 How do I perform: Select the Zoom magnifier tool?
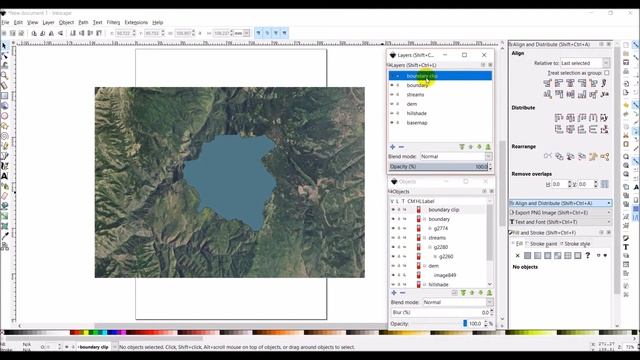coord(4,76)
